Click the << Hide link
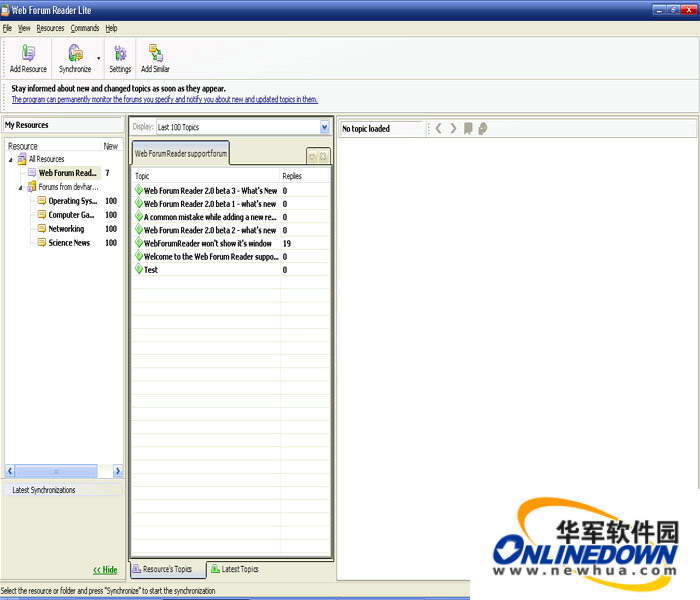The width and height of the screenshot is (700, 600). [105, 570]
